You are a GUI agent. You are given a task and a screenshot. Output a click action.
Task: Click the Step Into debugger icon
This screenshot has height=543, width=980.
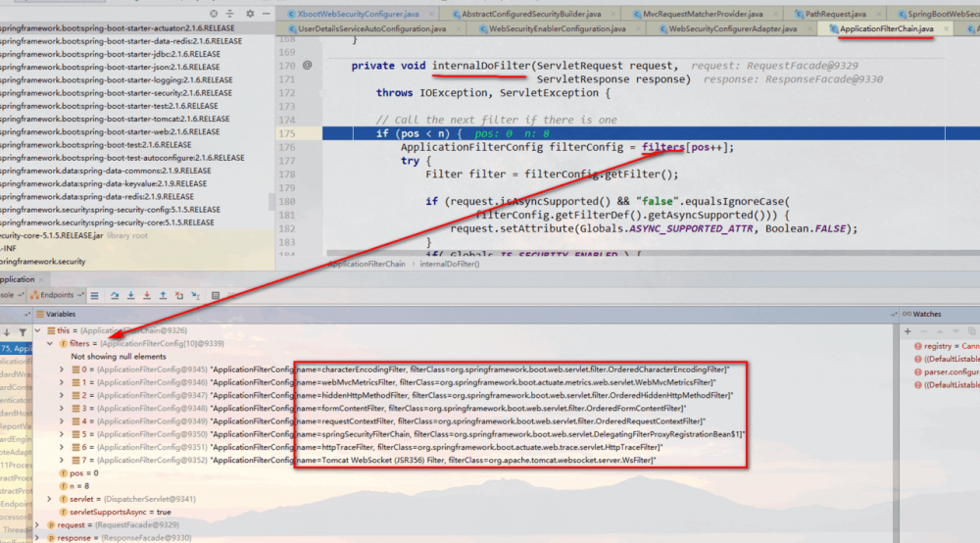tap(130, 296)
